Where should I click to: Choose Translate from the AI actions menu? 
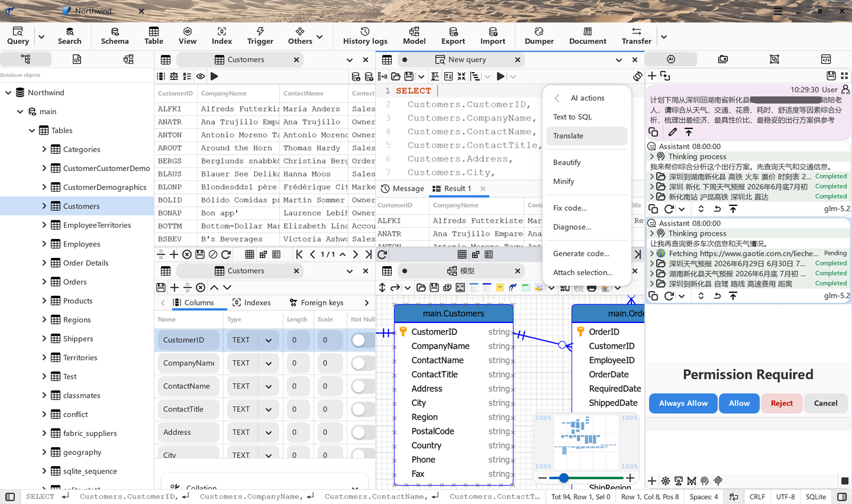pyautogui.click(x=586, y=135)
